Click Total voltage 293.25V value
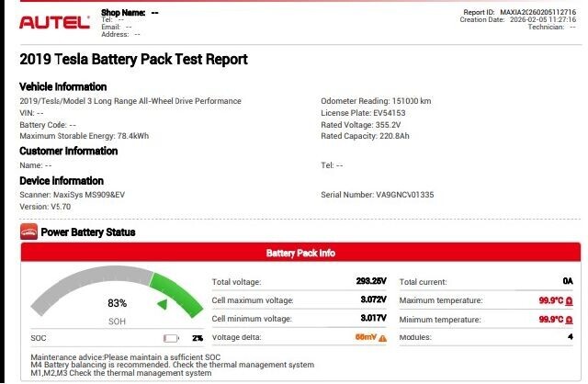This screenshot has width=588, height=384. pyautogui.click(x=371, y=281)
